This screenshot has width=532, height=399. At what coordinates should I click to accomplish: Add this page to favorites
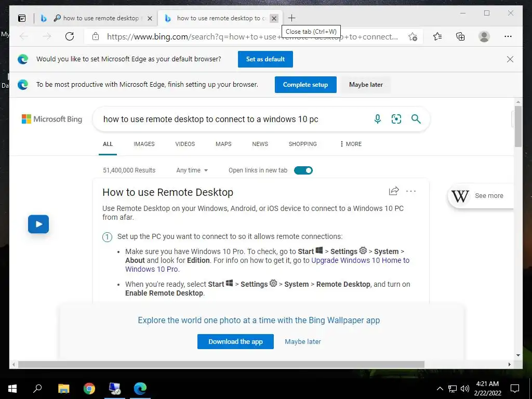point(413,36)
